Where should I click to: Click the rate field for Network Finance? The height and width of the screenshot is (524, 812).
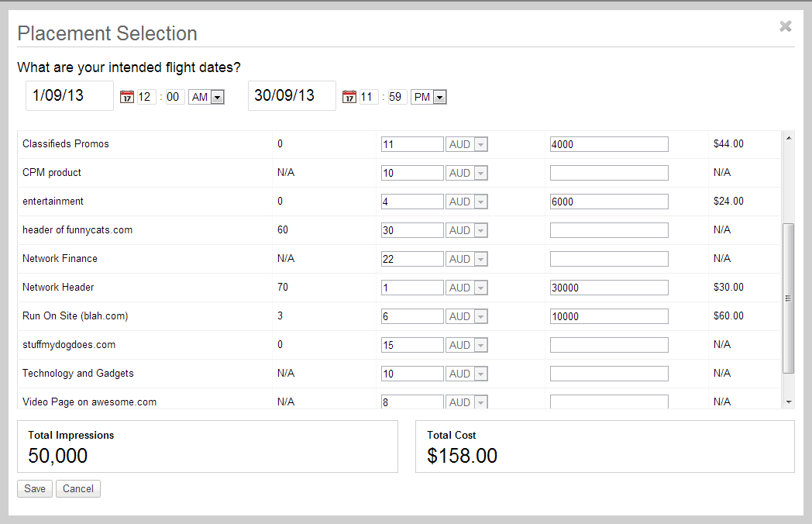click(412, 259)
